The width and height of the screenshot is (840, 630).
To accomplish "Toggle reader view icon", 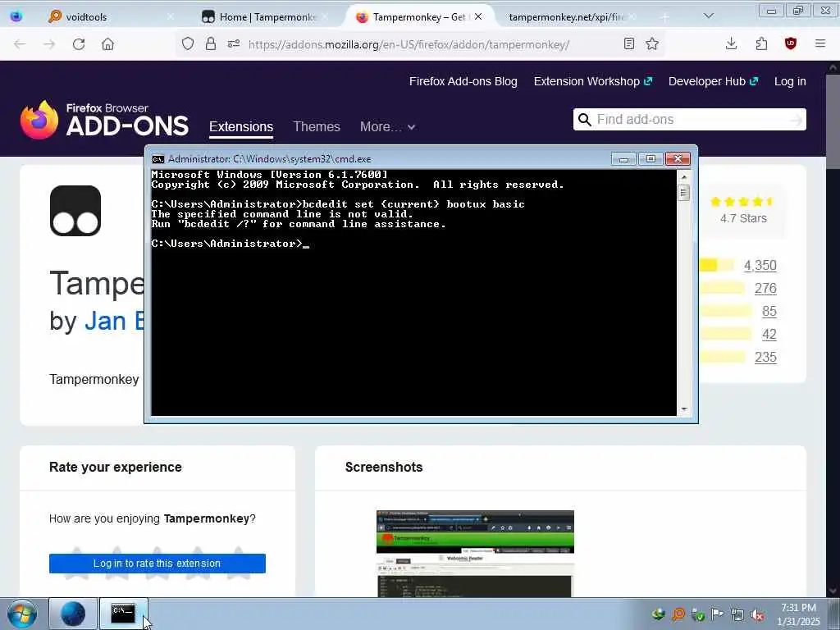I will pyautogui.click(x=629, y=44).
